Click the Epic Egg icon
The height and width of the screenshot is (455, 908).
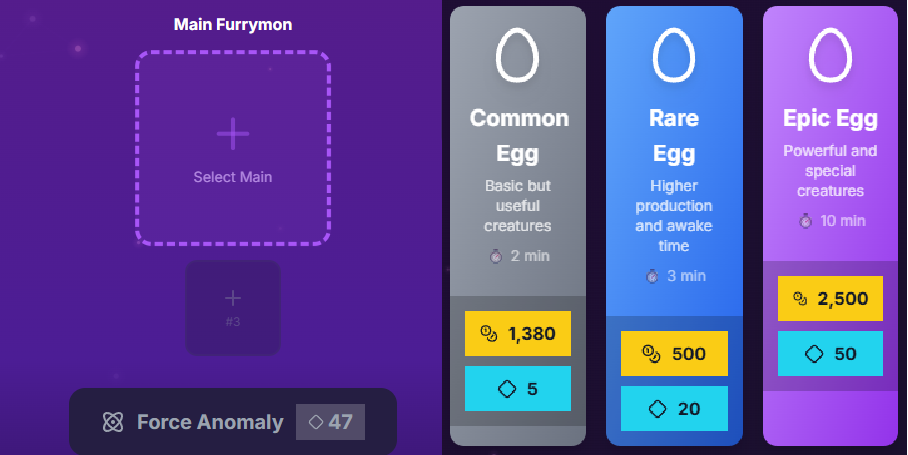tap(830, 56)
